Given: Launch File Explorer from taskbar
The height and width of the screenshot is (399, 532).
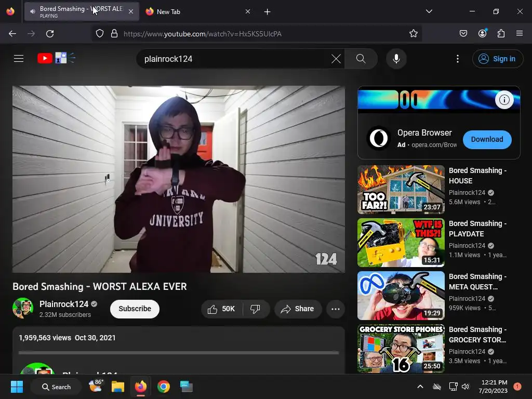Looking at the screenshot, I should (118, 387).
